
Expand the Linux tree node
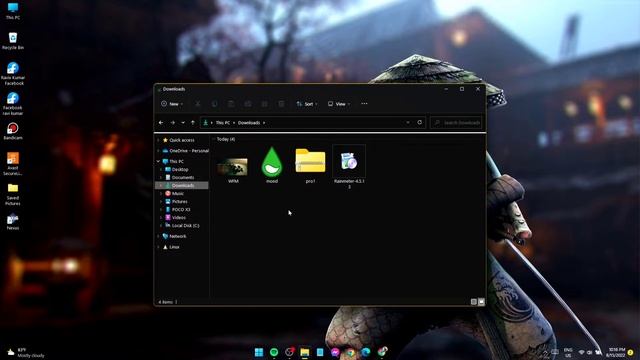point(158,247)
